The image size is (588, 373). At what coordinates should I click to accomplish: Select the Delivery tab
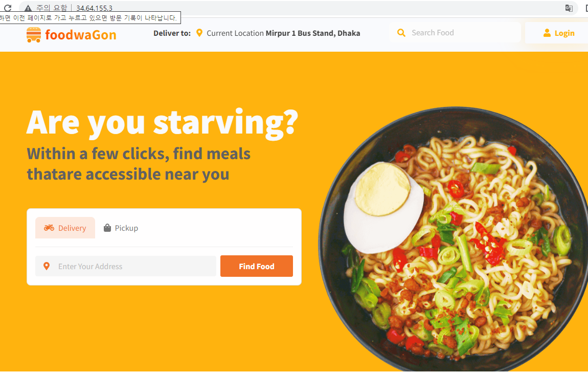[x=65, y=228]
